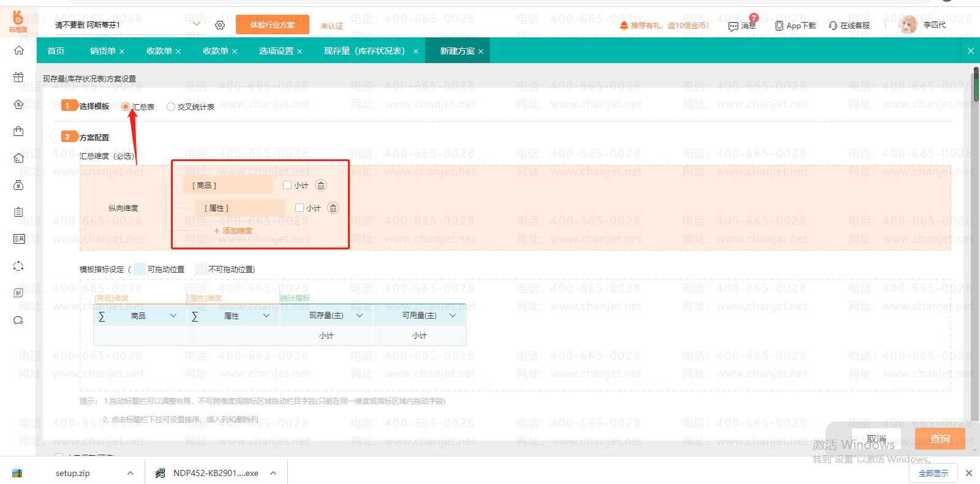Close the 销货单 tab

coord(122,51)
